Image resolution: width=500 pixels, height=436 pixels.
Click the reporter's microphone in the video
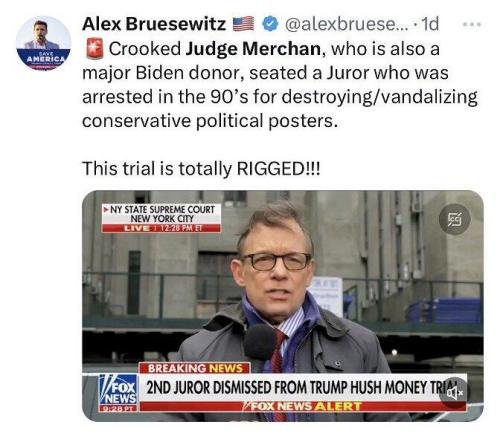tap(260, 342)
